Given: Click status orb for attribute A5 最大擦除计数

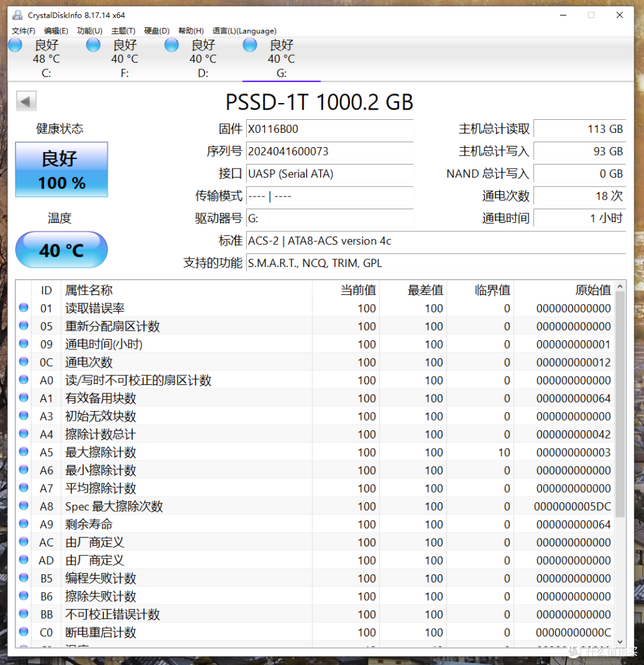Looking at the screenshot, I should (x=24, y=452).
